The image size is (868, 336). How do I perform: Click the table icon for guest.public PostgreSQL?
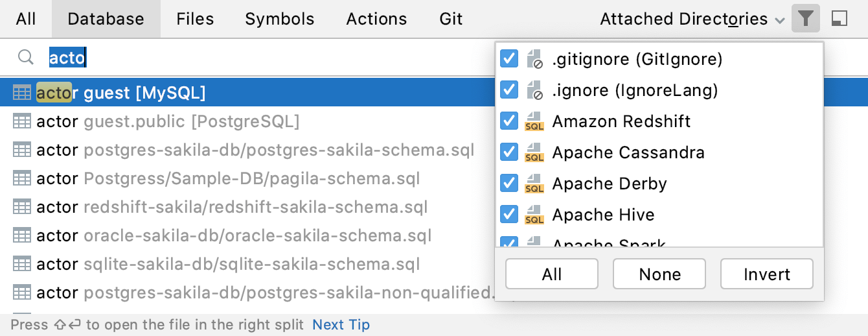[22, 121]
